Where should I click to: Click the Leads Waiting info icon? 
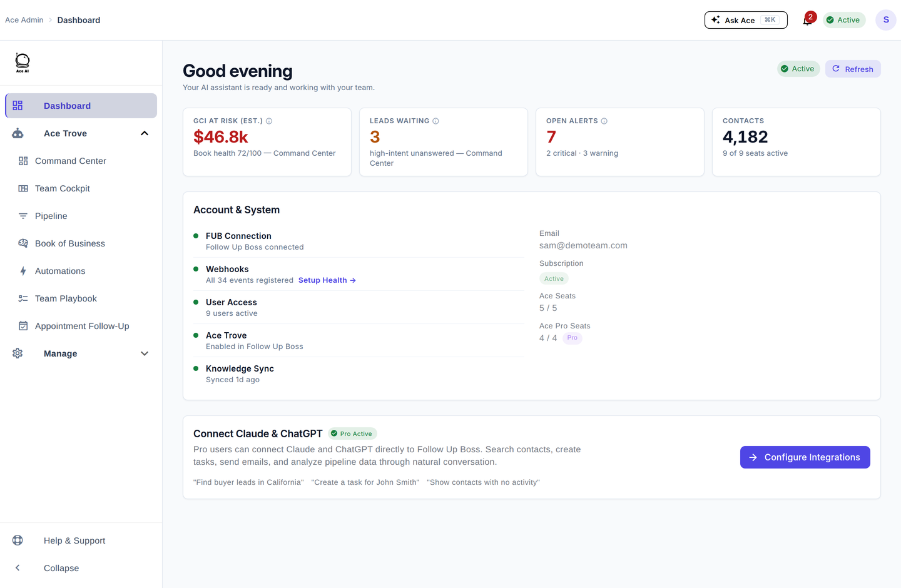(x=435, y=121)
